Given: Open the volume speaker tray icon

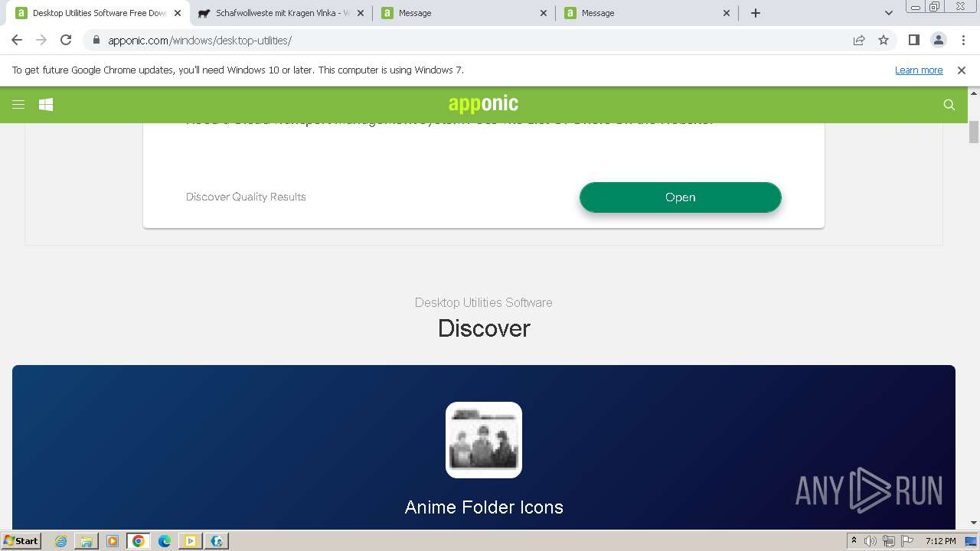Looking at the screenshot, I should tap(871, 541).
